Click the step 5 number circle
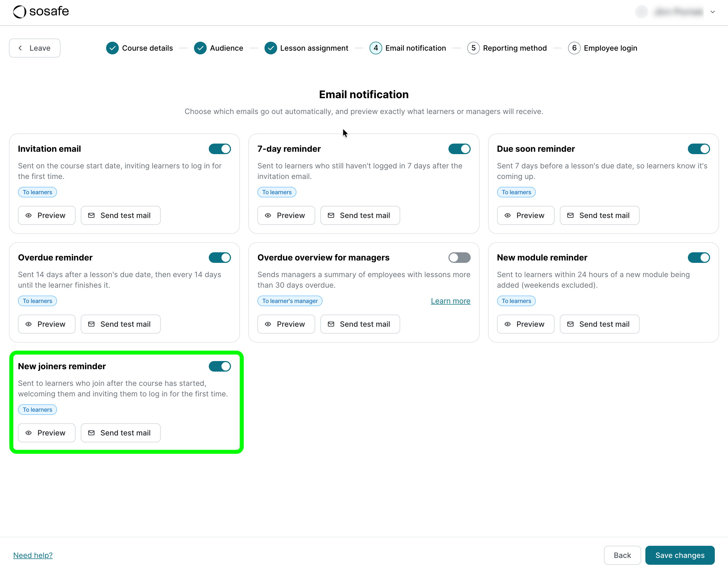Viewport: 728px width, 569px height. [x=473, y=48]
